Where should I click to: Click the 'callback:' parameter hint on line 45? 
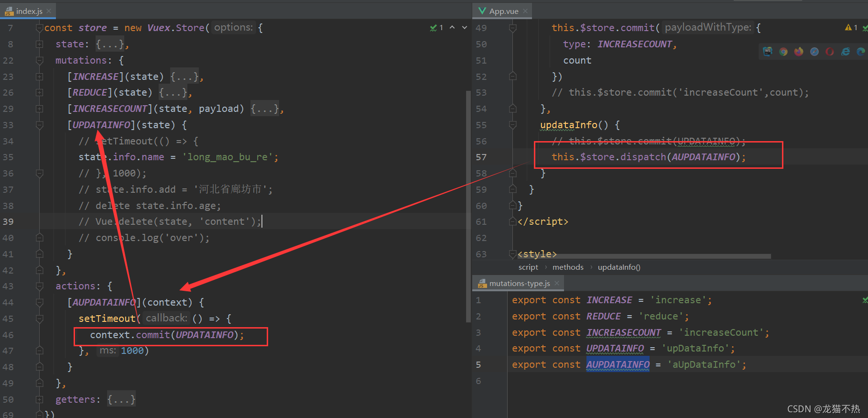tap(166, 319)
